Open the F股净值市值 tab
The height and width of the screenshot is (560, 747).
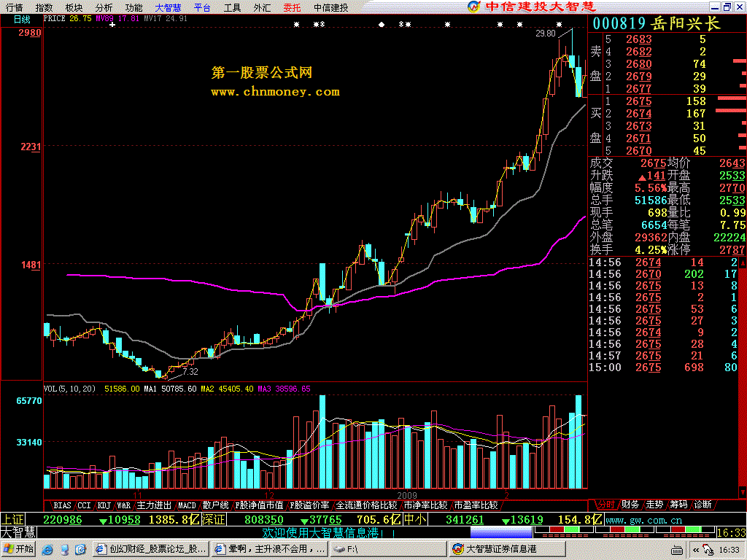pyautogui.click(x=259, y=505)
